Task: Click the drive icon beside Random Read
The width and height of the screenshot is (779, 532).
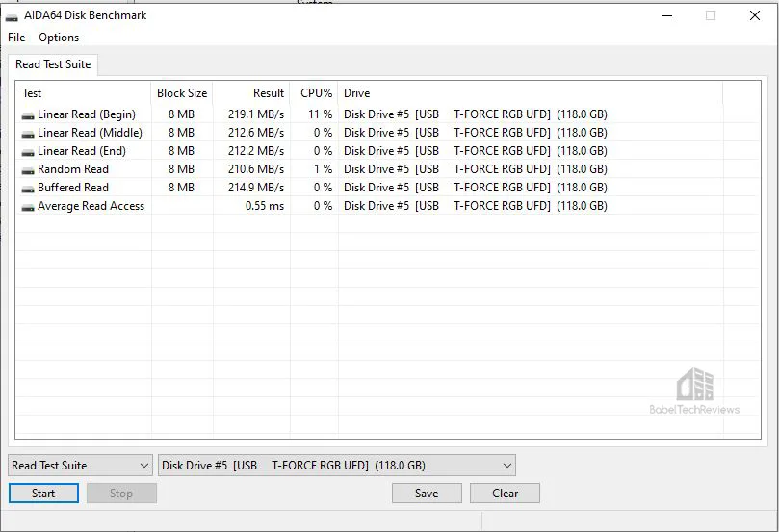Action: point(28,170)
